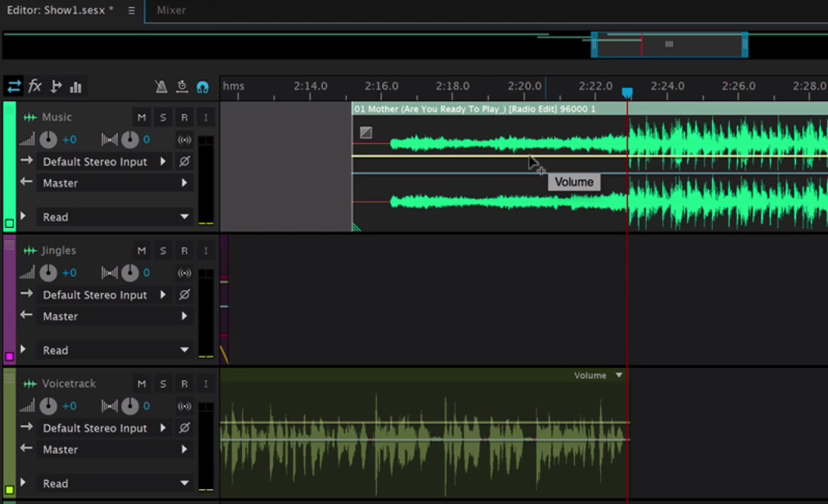Click the 2:20.0 mark on the time ruler

point(525,86)
